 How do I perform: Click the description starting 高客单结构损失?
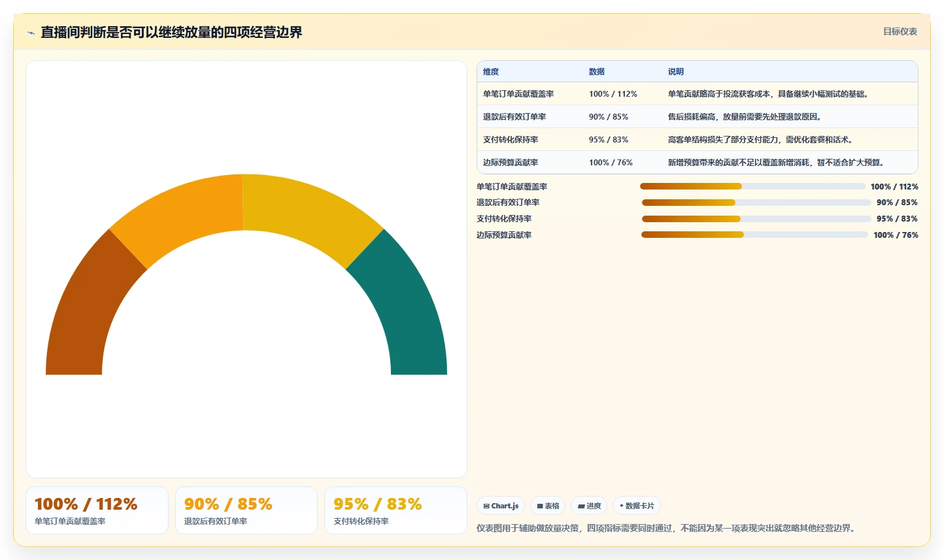[760, 140]
